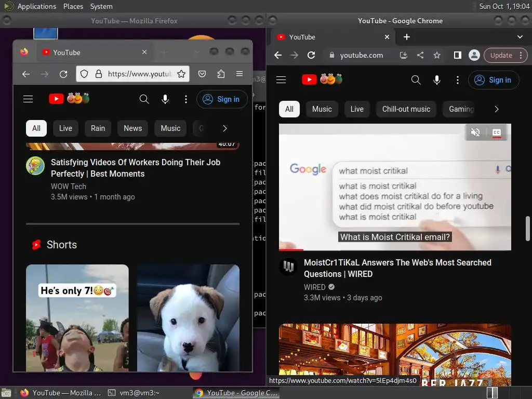Open jazz cafe video thumbnail in Chrome
Image resolution: width=532 pixels, height=399 pixels.
coord(395,355)
